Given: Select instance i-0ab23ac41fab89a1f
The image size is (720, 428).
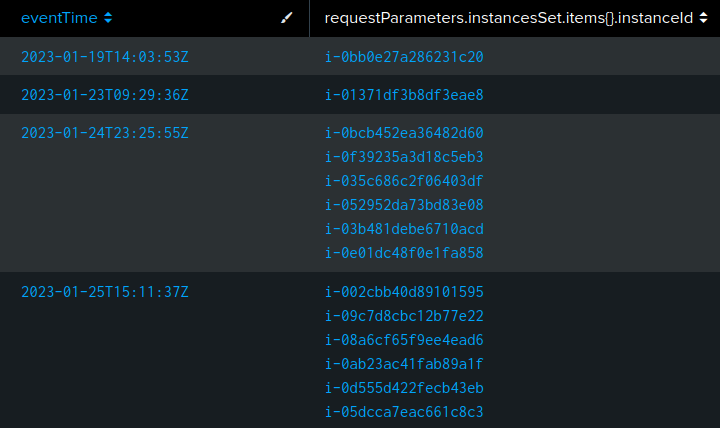Looking at the screenshot, I should click(404, 364).
